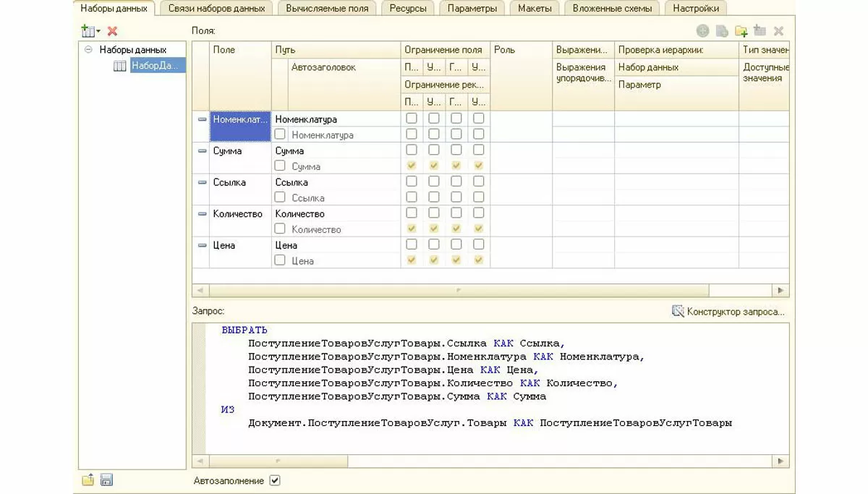This screenshot has height=494, width=868.
Task: Click the table icon next to НаборДа...
Action: pyautogui.click(x=120, y=66)
